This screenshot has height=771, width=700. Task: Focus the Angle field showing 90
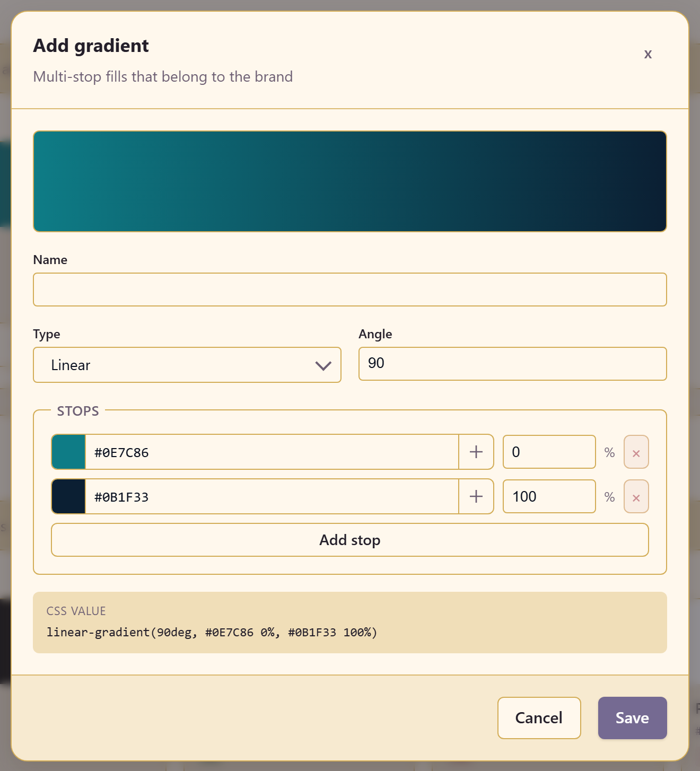[x=512, y=364]
